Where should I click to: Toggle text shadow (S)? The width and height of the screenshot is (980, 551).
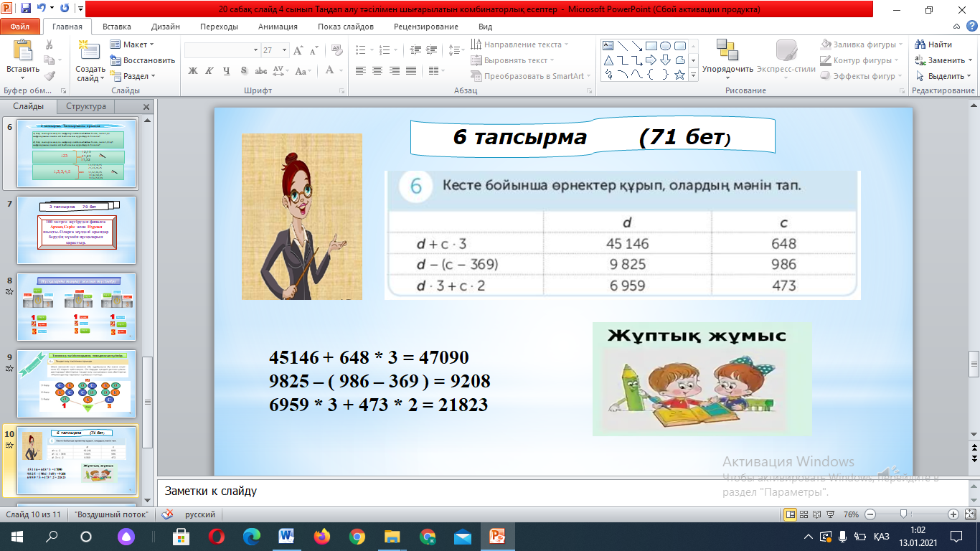point(243,70)
